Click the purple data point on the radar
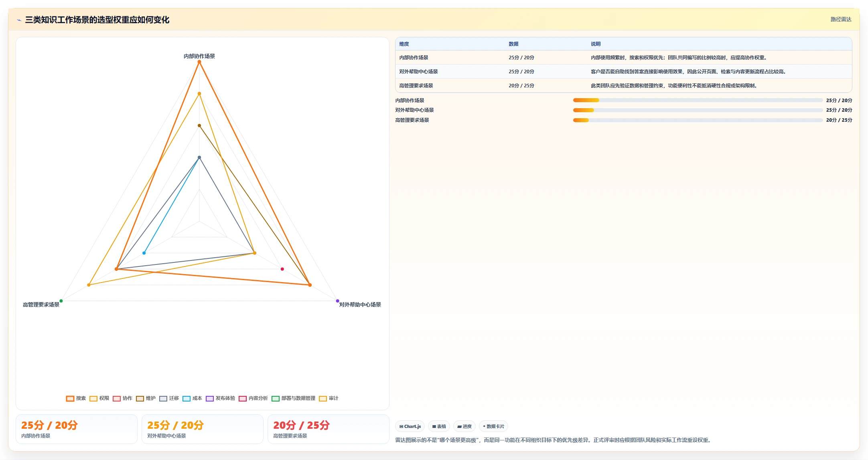Image resolution: width=868 pixels, height=460 pixels. (x=338, y=301)
